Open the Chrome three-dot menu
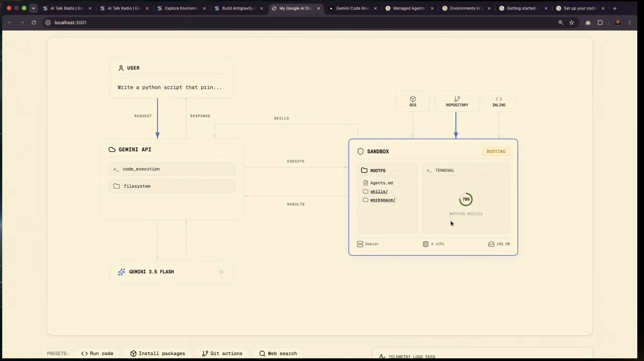The width and height of the screenshot is (644, 361). pyautogui.click(x=630, y=22)
